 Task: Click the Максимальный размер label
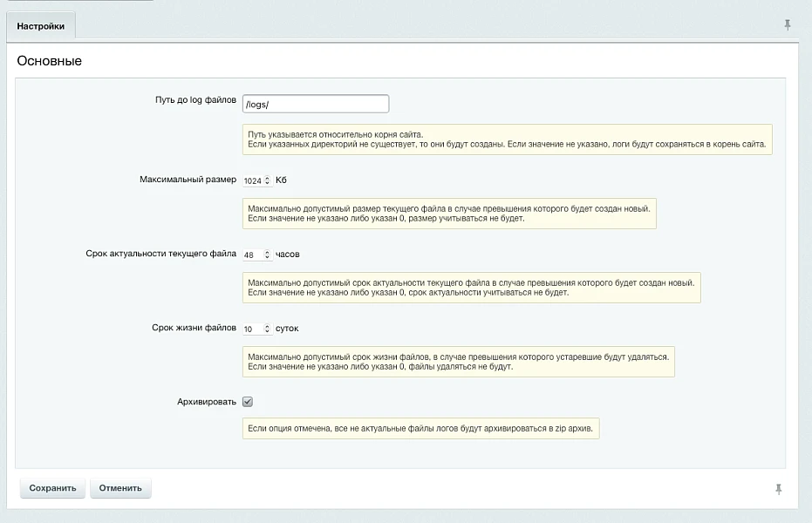pos(188,180)
